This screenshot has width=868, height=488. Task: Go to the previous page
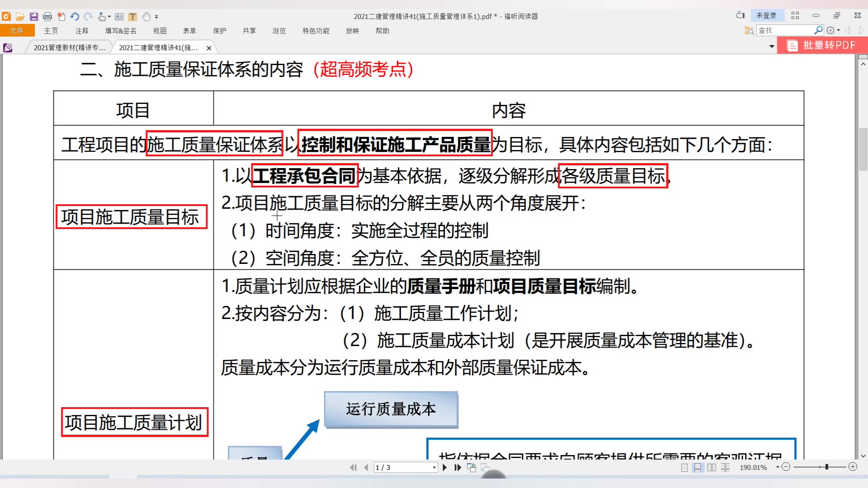click(x=366, y=467)
